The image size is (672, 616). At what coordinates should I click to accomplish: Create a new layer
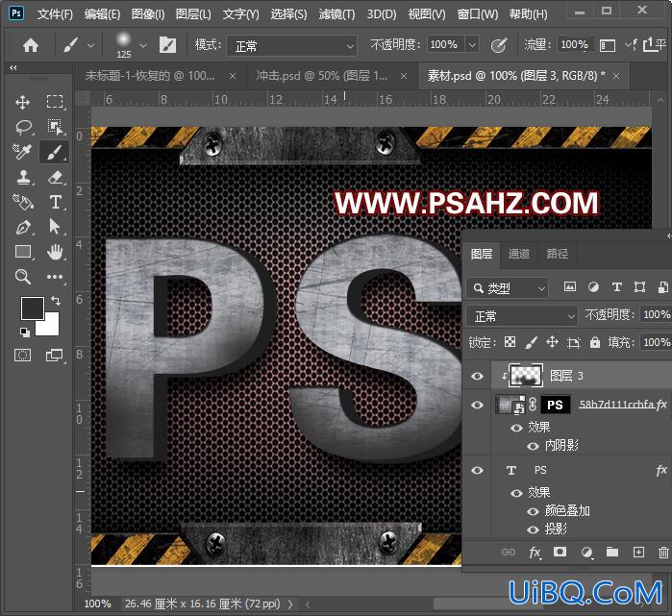click(638, 553)
